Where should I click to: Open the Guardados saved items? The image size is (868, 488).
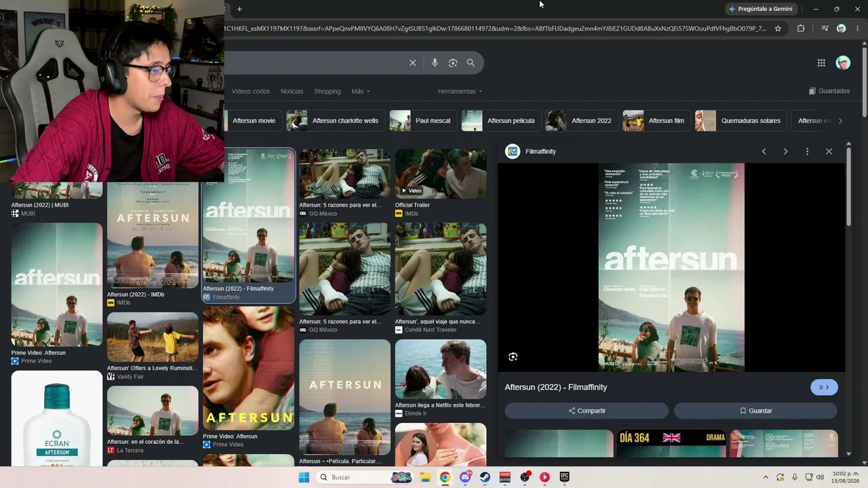[829, 91]
